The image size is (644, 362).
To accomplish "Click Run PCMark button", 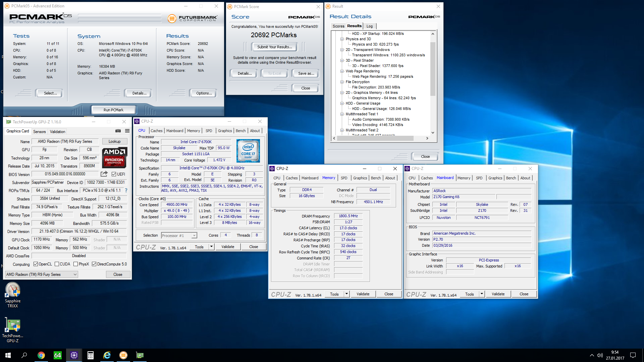I will coord(113,110).
